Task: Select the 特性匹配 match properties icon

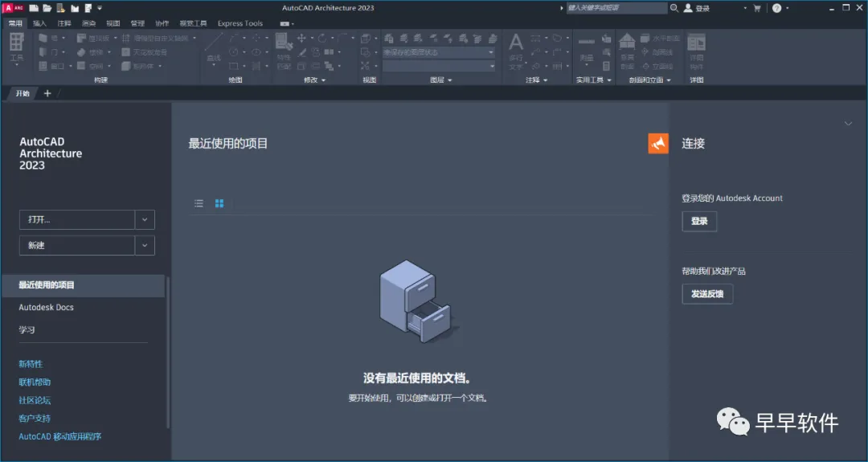Action: coord(284,42)
